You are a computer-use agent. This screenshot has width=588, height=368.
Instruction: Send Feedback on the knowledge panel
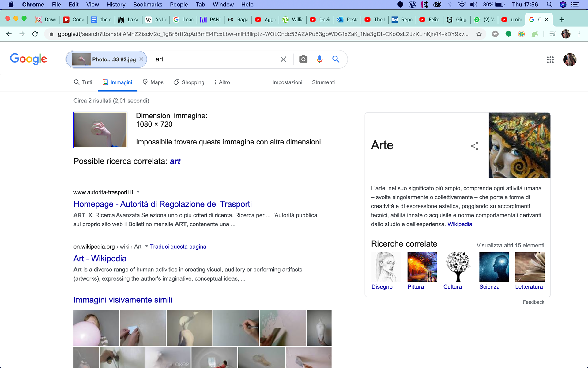click(x=533, y=302)
